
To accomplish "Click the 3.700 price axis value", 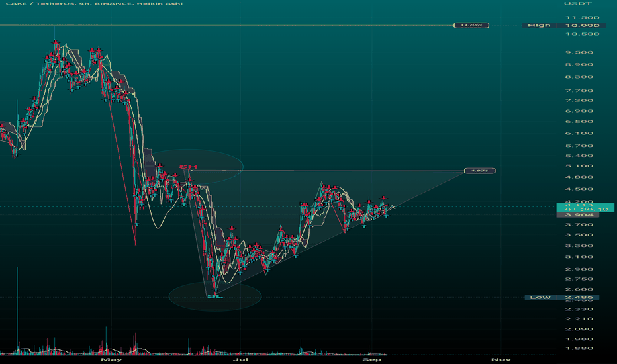I will 579,225.
